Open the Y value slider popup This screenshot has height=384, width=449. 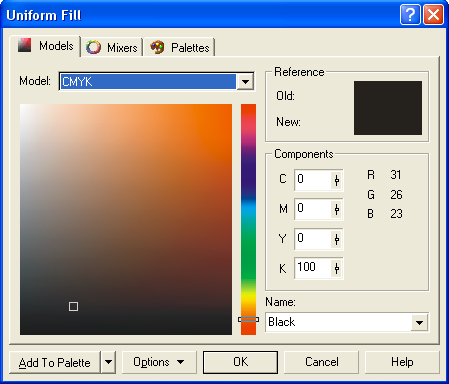337,239
